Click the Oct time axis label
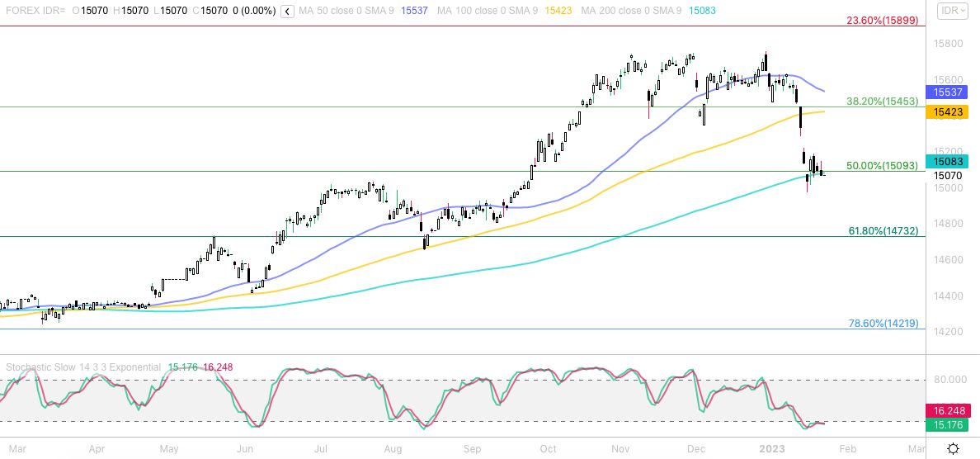The width and height of the screenshot is (980, 459). point(548,448)
